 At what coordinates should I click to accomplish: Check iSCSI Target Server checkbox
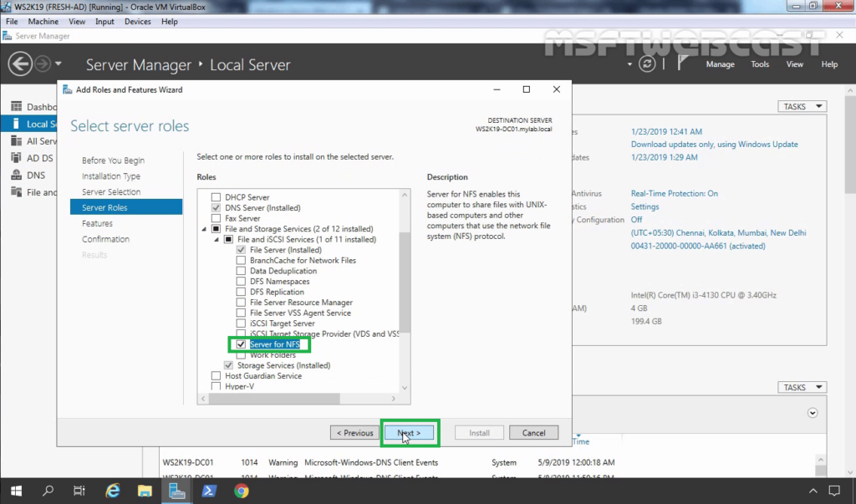click(241, 323)
